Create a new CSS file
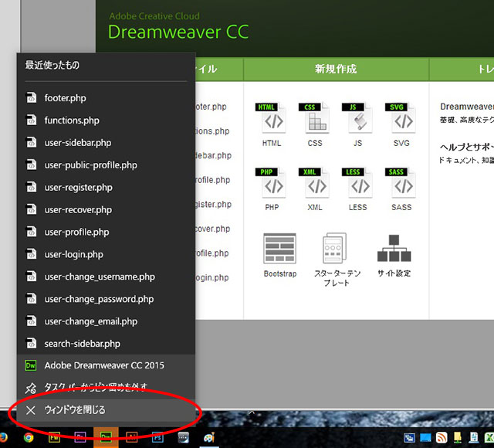The image size is (494, 448). pyautogui.click(x=315, y=124)
